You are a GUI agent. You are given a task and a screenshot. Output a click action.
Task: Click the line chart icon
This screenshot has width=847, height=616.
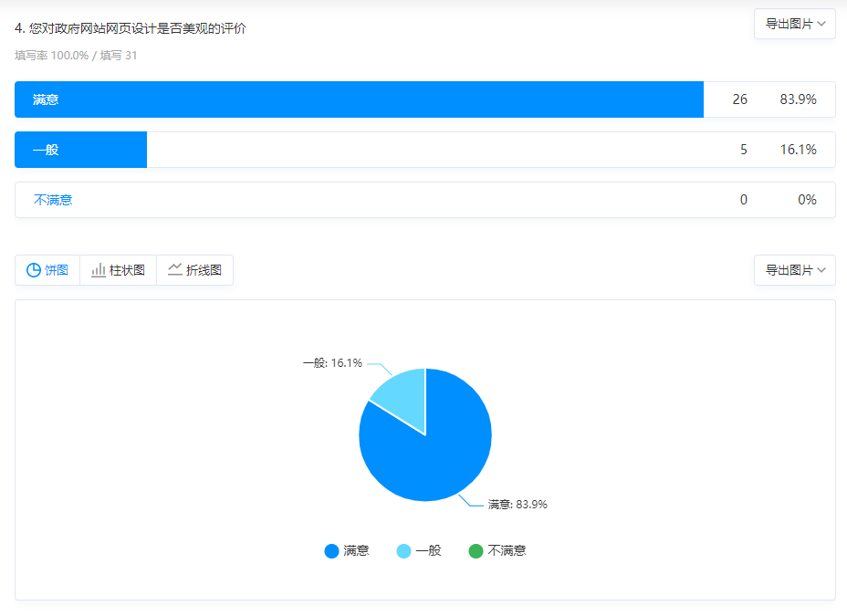point(175,269)
